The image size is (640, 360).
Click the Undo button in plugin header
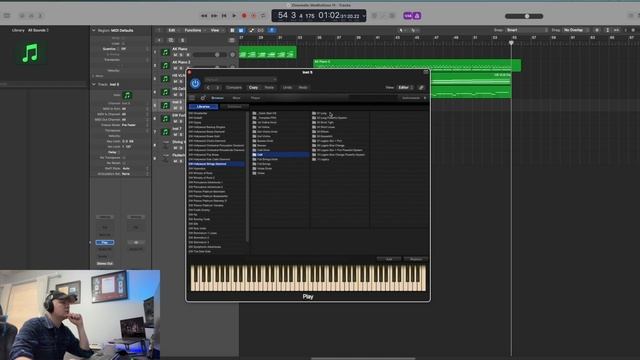(x=287, y=87)
